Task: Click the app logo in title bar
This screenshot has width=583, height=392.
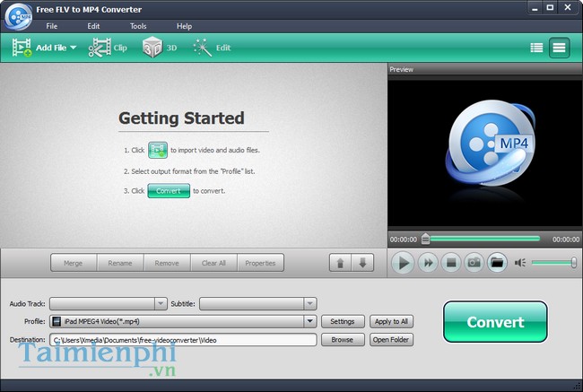Action: [x=18, y=16]
